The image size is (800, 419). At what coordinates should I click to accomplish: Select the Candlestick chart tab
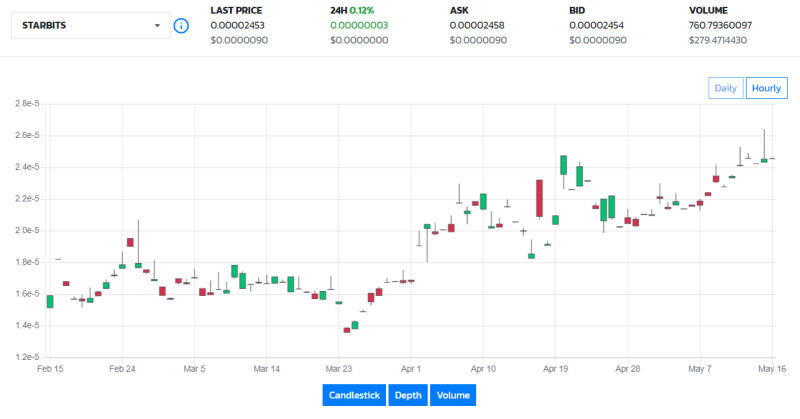tap(354, 395)
